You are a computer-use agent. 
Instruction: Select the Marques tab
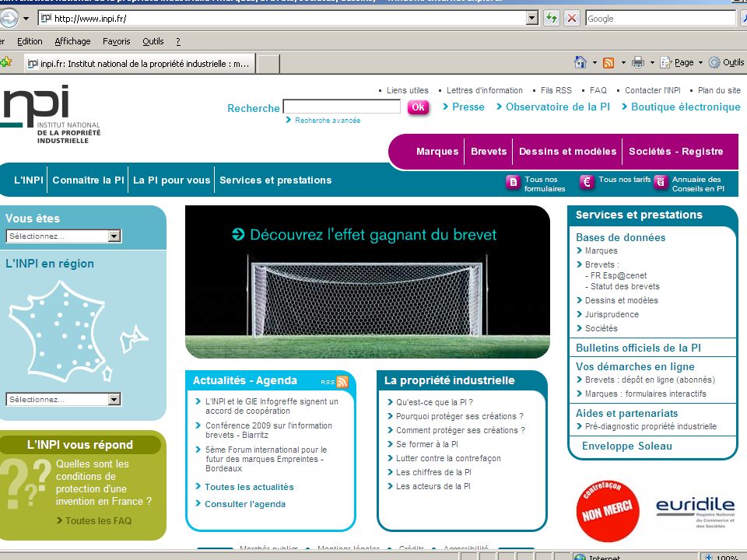(437, 152)
